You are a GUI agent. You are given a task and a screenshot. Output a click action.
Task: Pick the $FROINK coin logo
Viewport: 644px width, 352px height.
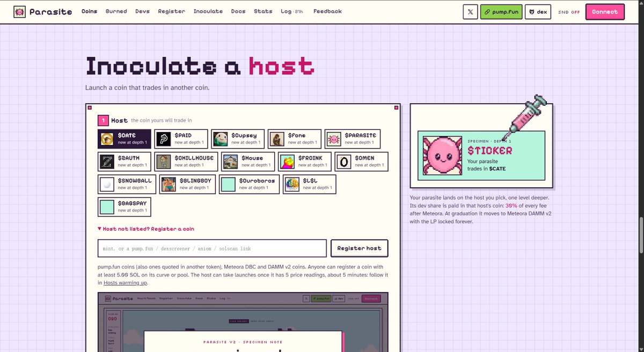point(288,162)
